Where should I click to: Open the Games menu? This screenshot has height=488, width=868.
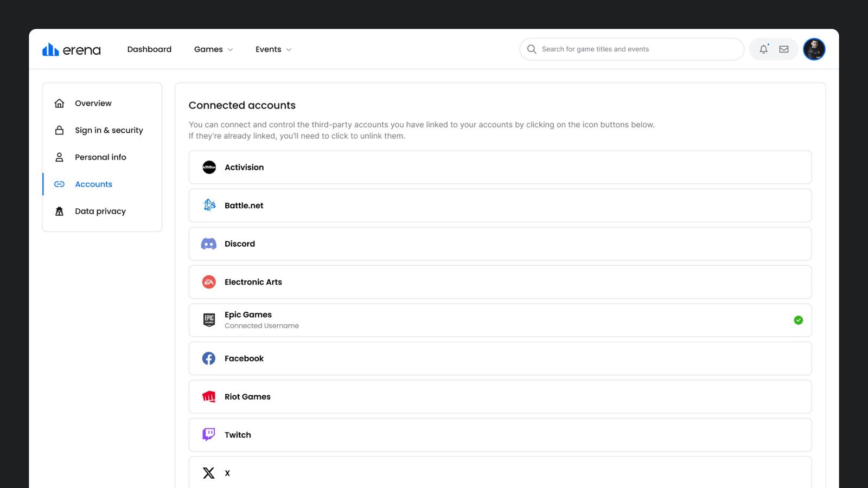tap(214, 49)
